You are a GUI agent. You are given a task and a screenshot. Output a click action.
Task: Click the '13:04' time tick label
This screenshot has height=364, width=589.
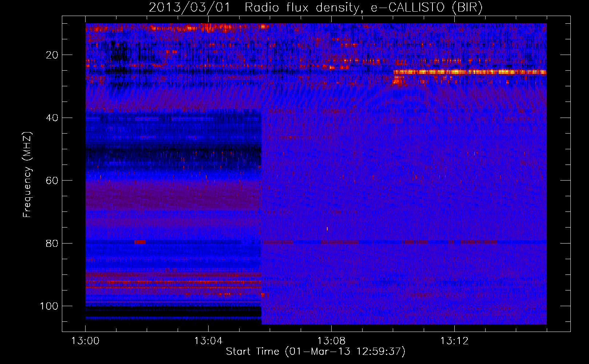(208, 341)
